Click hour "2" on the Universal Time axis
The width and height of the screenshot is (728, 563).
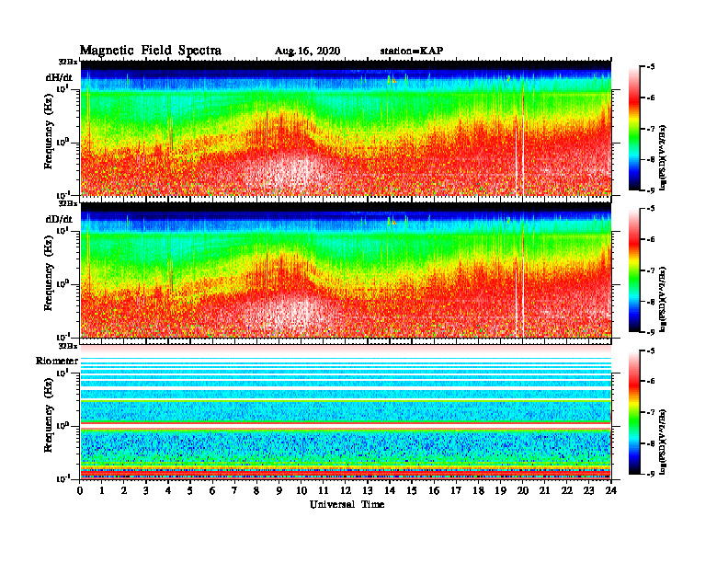point(124,491)
